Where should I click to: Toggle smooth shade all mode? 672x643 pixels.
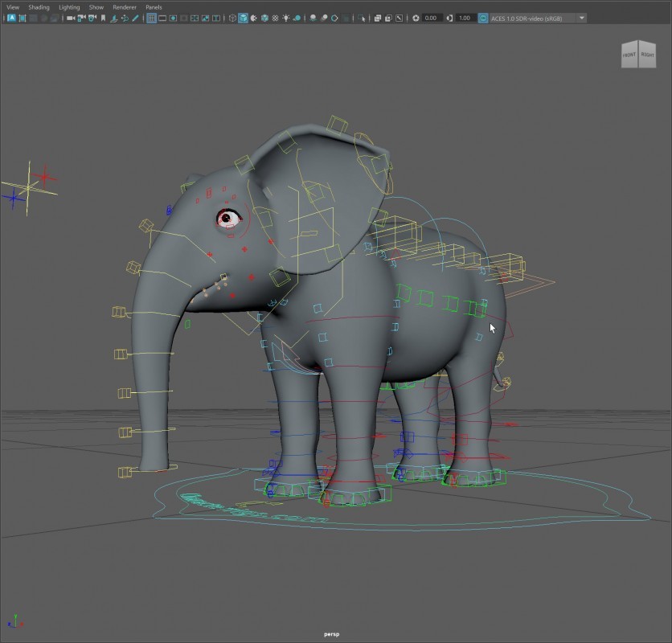(x=243, y=18)
